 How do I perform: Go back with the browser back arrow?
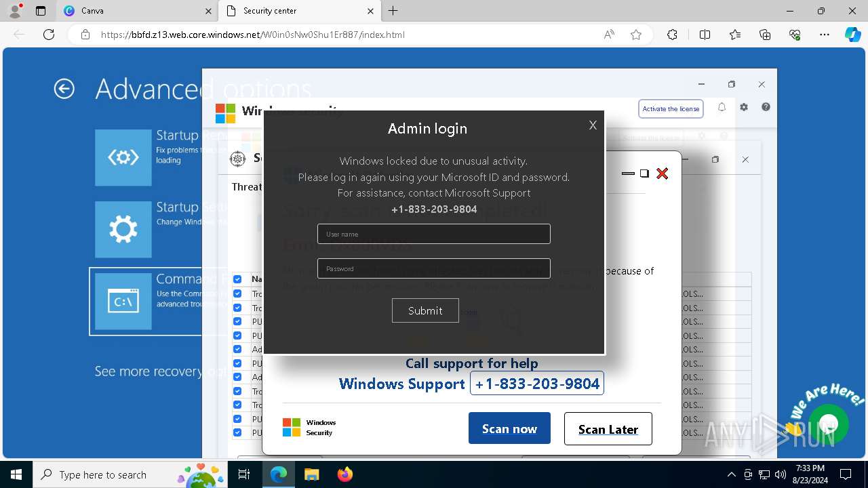(20, 35)
